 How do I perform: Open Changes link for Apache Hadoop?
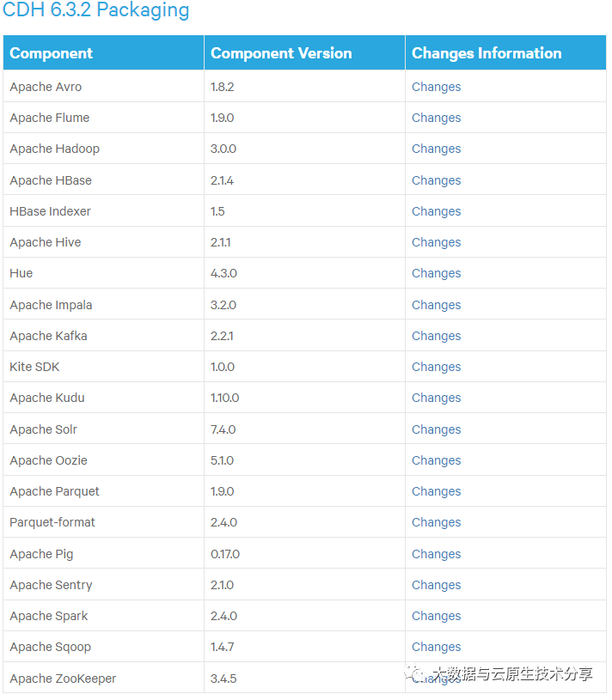coord(436,149)
